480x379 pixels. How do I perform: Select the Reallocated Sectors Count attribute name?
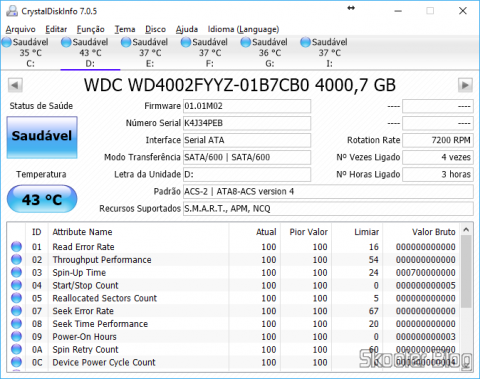tap(104, 298)
